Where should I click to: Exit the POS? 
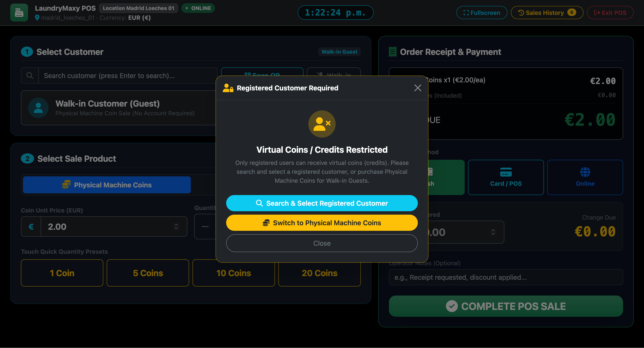pyautogui.click(x=610, y=13)
